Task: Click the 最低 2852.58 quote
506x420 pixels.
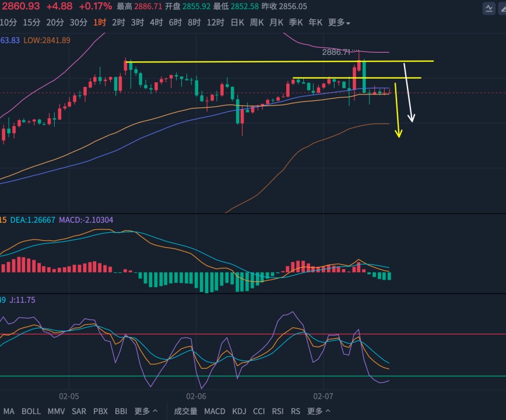Action: pos(236,6)
